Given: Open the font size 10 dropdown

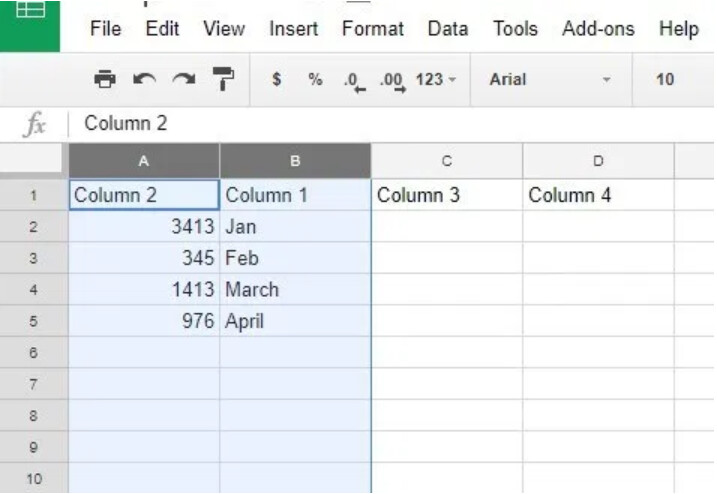Looking at the screenshot, I should pyautogui.click(x=666, y=79).
